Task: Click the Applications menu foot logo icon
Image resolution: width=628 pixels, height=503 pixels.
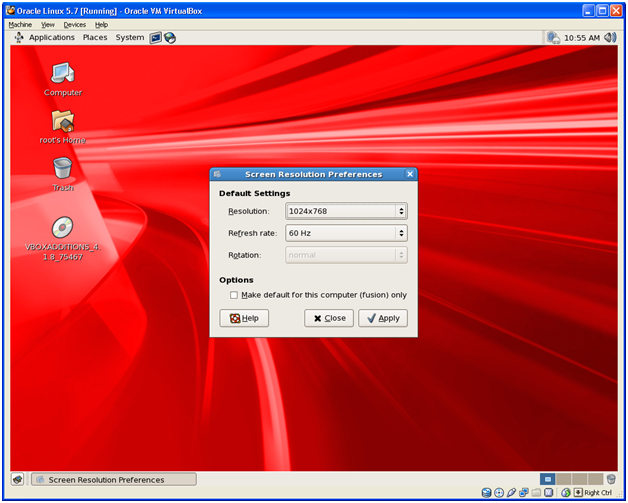Action: pyautogui.click(x=19, y=38)
